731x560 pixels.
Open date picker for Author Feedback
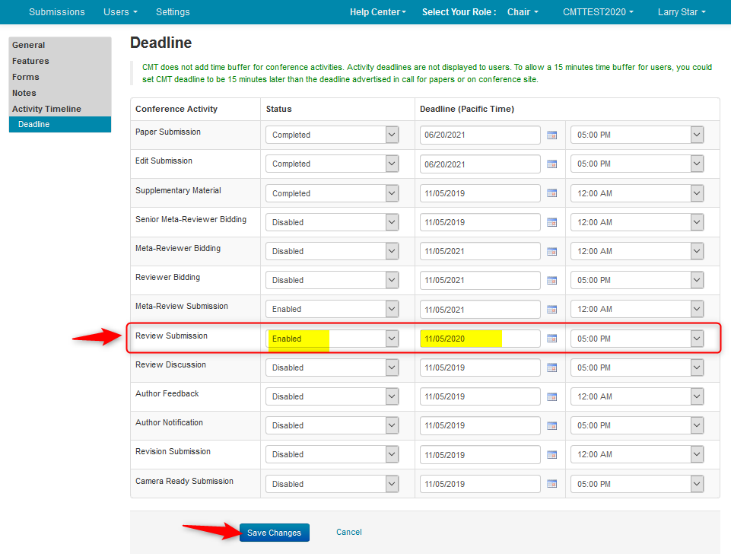pyautogui.click(x=552, y=396)
